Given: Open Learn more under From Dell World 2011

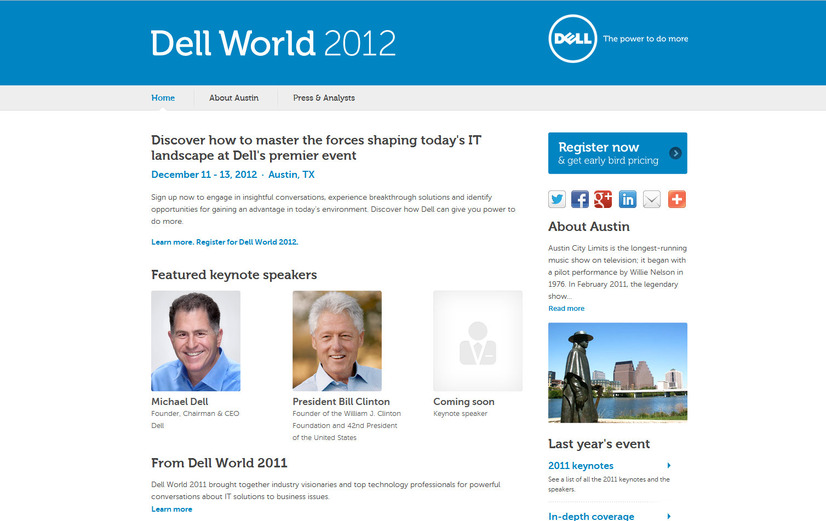Looking at the screenshot, I should (x=171, y=509).
